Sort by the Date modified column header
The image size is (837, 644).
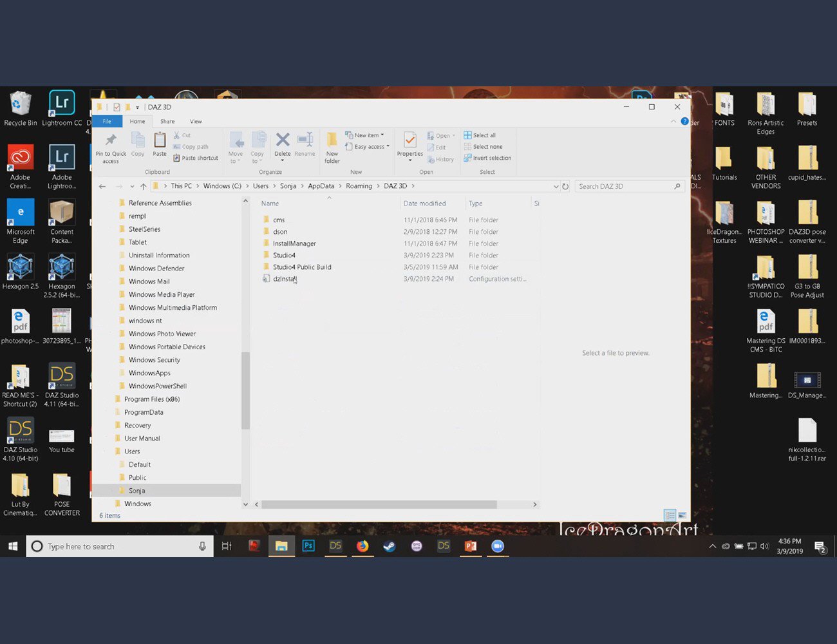click(424, 204)
